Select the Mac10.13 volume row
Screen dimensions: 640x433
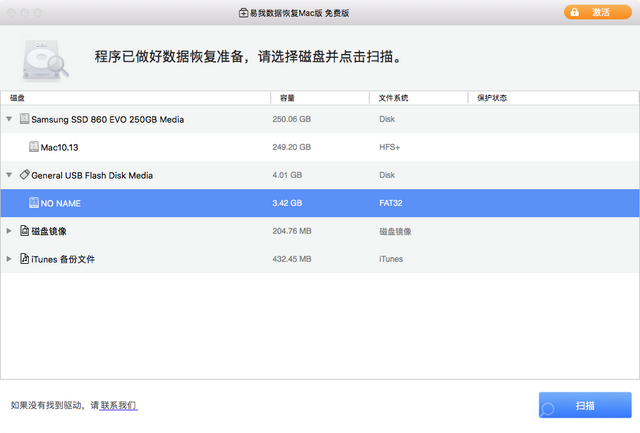point(320,147)
